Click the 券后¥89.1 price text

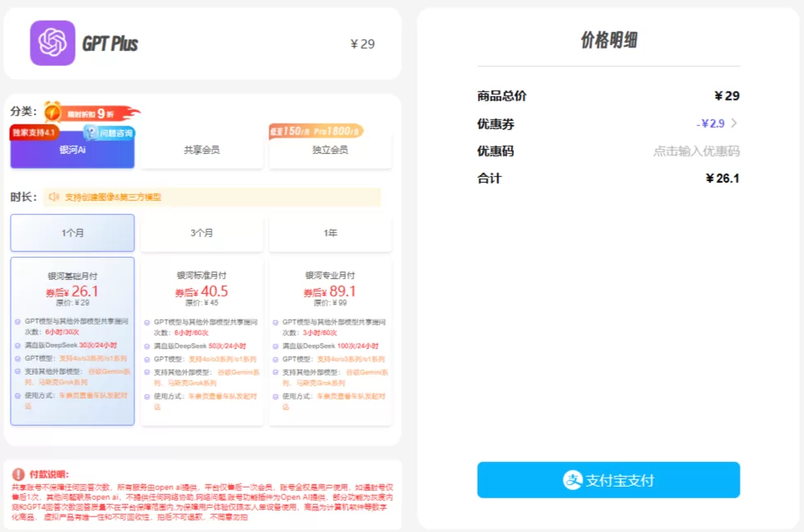pos(330,292)
